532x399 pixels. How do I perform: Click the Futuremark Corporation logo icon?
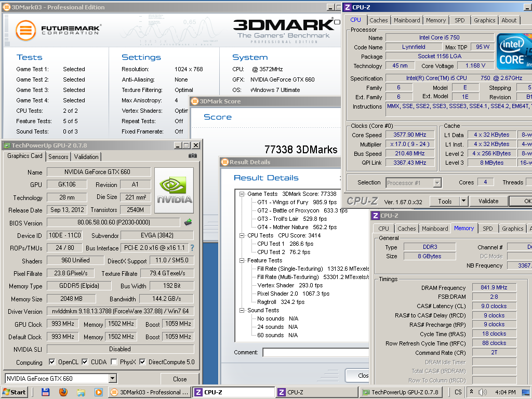pos(25,30)
